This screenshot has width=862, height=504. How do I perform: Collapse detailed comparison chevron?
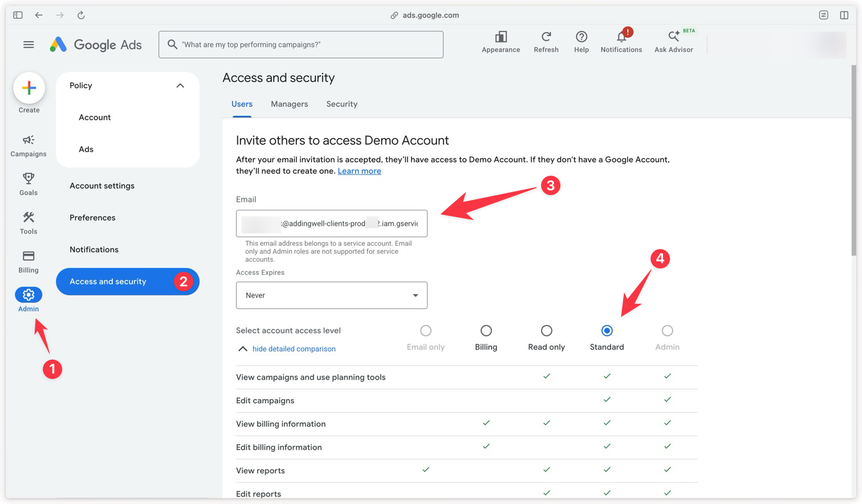click(242, 349)
